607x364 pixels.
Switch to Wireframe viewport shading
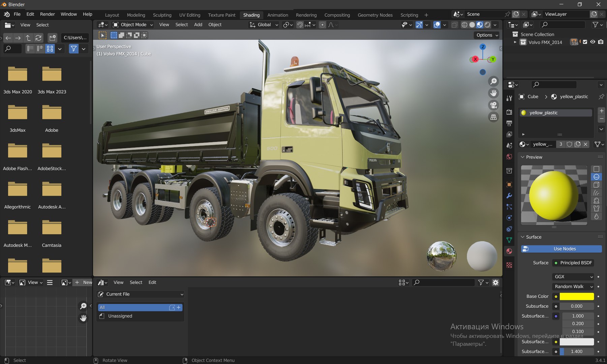(464, 25)
